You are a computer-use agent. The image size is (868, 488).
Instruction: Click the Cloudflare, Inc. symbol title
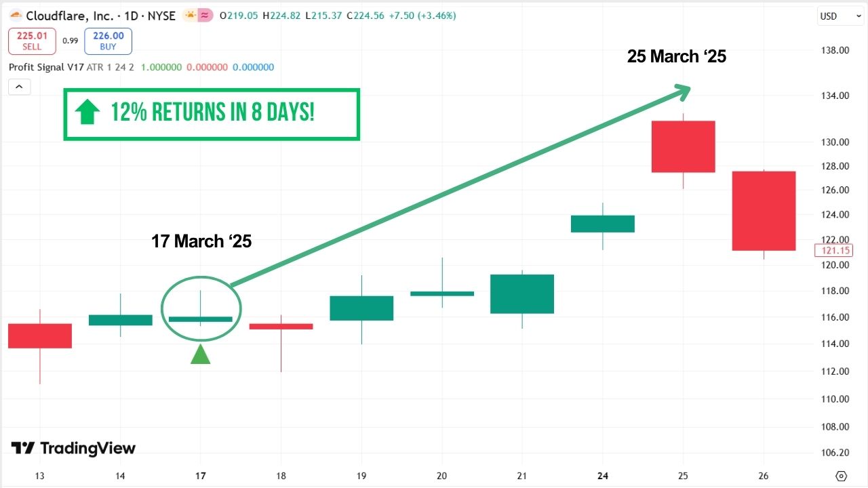tap(66, 16)
